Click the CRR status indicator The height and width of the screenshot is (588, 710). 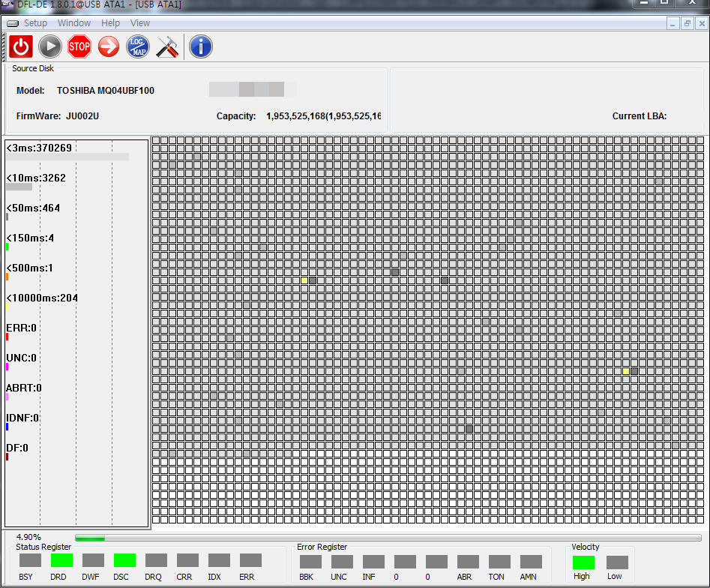tap(187, 560)
